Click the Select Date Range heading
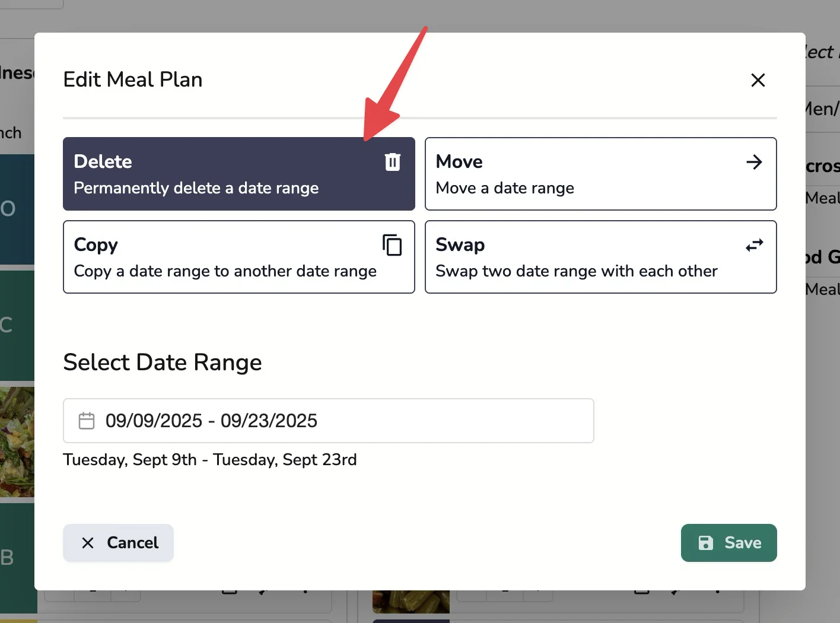 pyautogui.click(x=162, y=362)
